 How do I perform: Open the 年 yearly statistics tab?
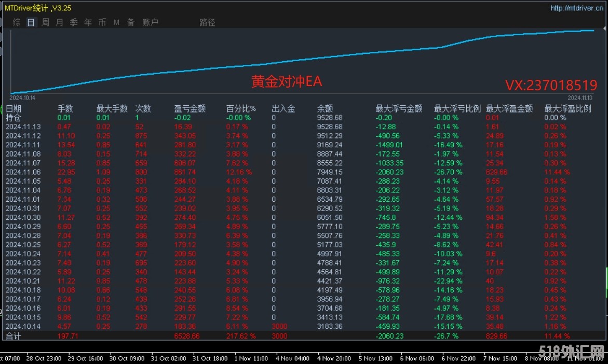click(x=88, y=22)
